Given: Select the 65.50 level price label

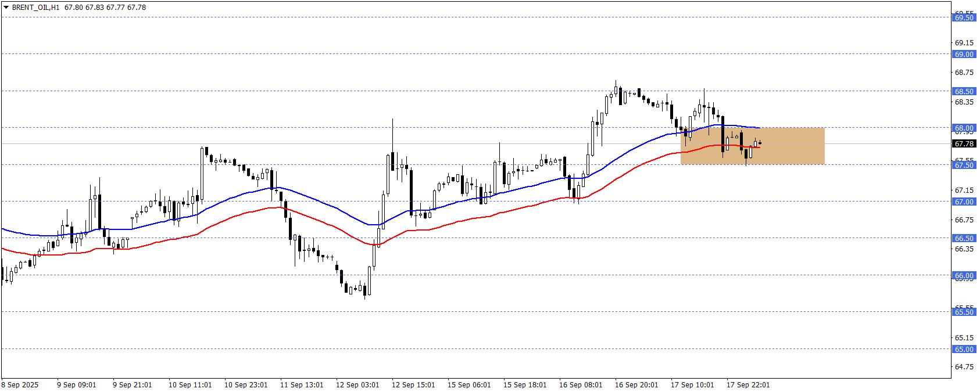Looking at the screenshot, I should click(x=964, y=312).
